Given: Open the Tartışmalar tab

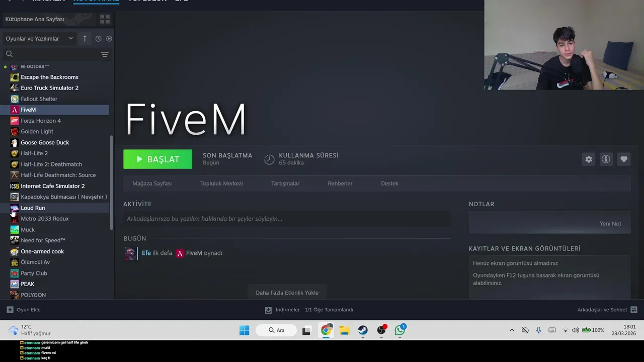Looking at the screenshot, I should (285, 184).
